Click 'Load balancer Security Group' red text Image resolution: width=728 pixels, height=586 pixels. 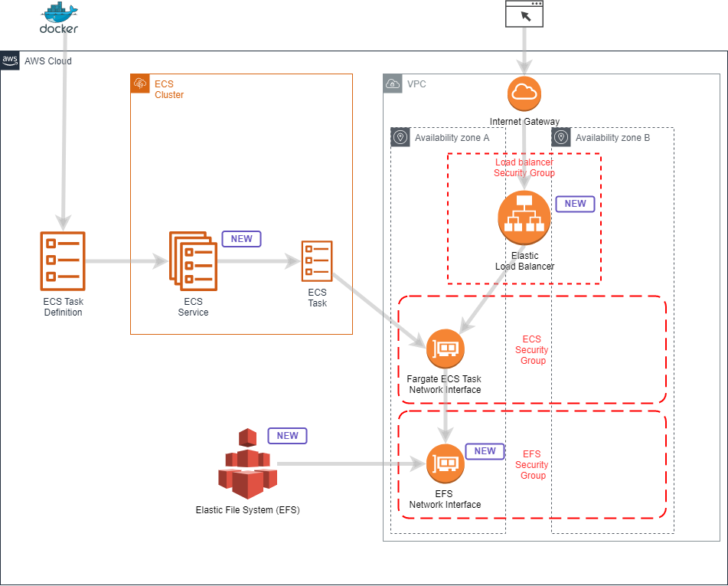[524, 167]
